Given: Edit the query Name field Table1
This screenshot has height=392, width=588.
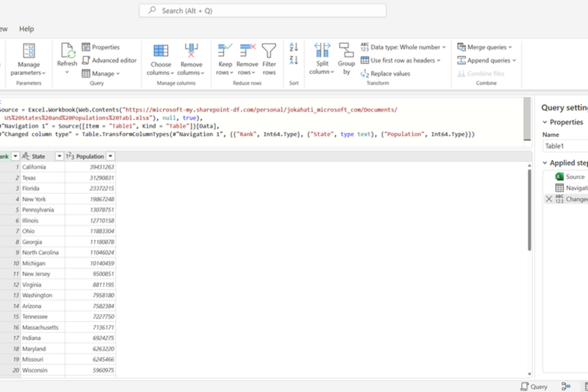Looking at the screenshot, I should pyautogui.click(x=565, y=146).
